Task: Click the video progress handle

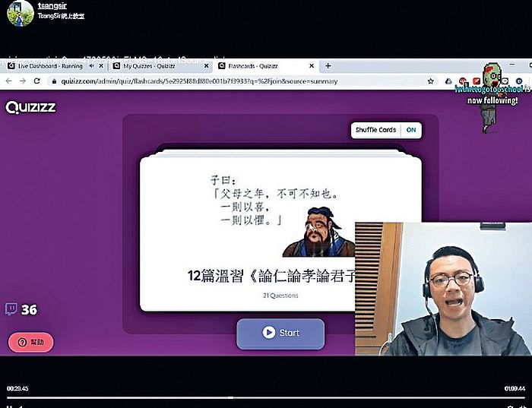Action: click(x=231, y=398)
